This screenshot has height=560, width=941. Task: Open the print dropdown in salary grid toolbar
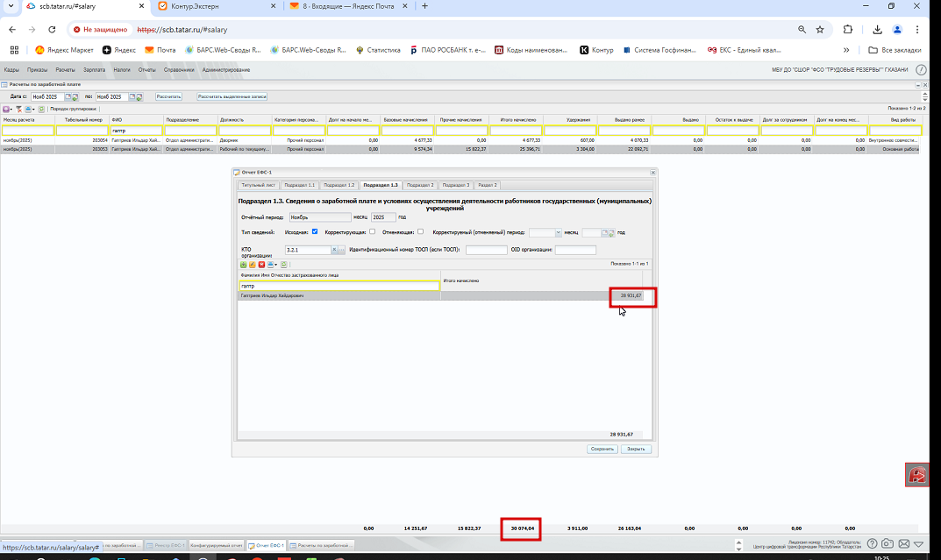point(30,110)
